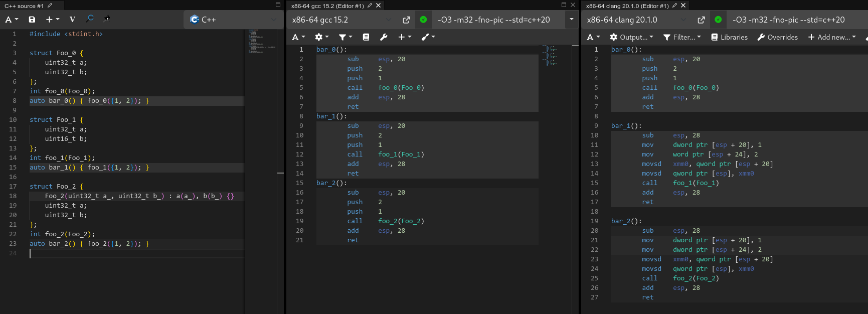Click the Overrides button in clang pane
Screen dimensions: 868x314
[x=777, y=37]
